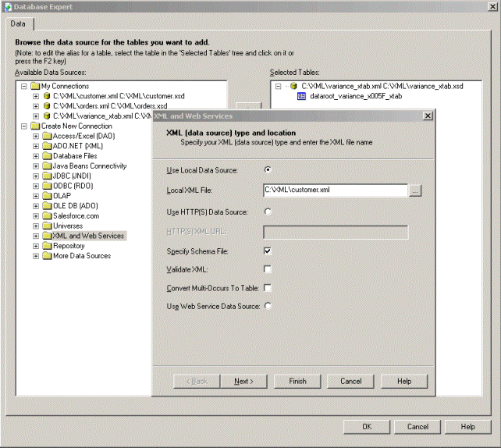The image size is (501, 448).
Task: Click the OLAP folder icon
Action: 47,196
